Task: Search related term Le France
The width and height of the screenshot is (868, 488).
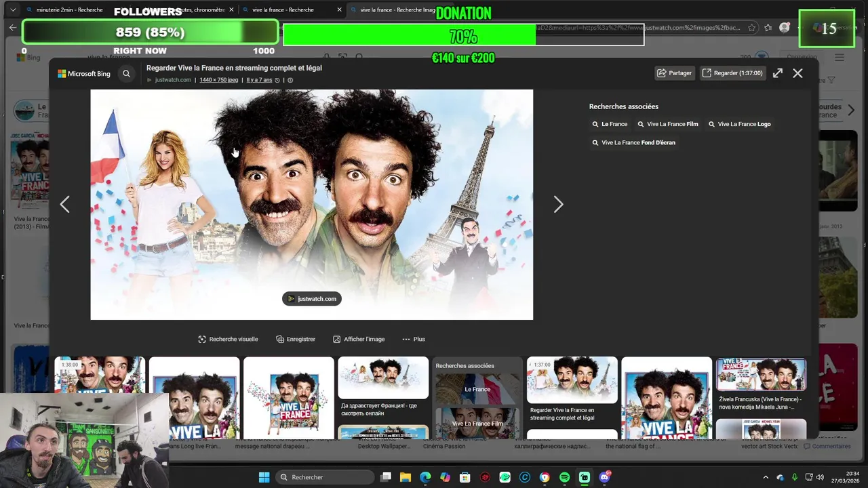Action: tap(610, 124)
